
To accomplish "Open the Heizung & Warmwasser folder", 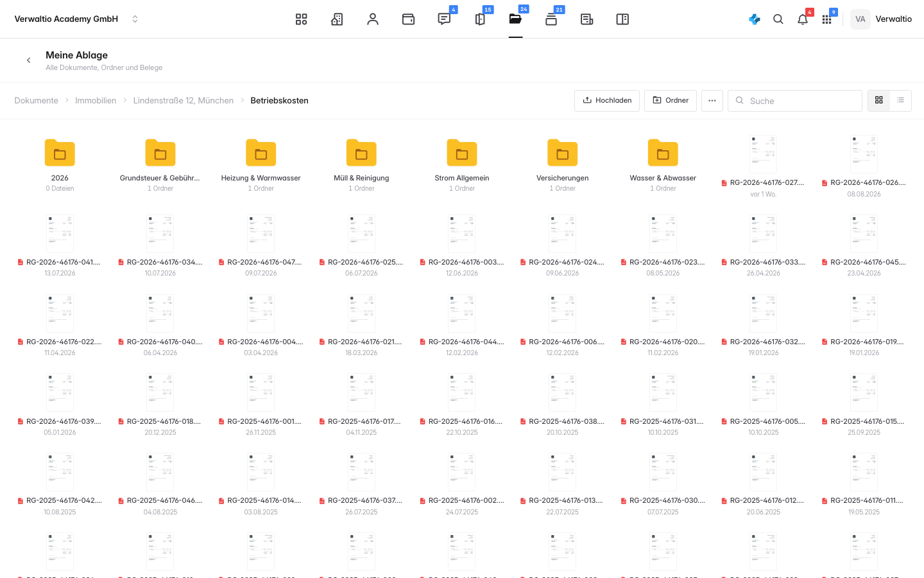I will point(261,165).
